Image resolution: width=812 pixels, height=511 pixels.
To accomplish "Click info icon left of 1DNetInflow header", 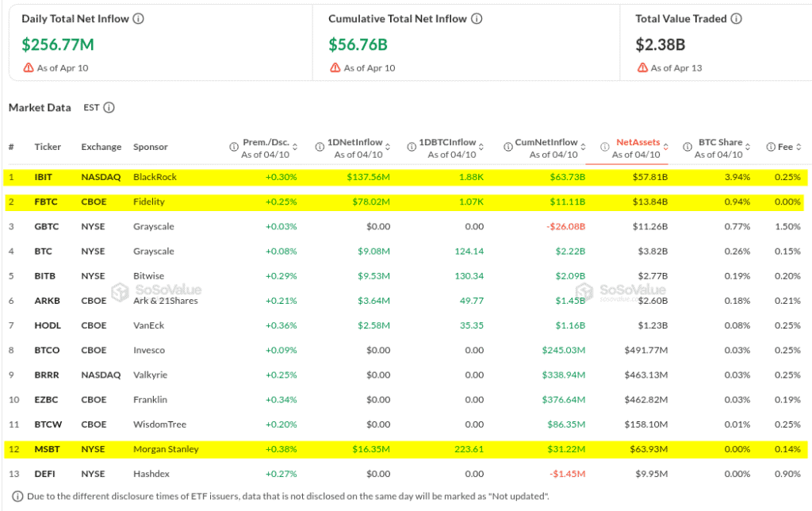I will pyautogui.click(x=320, y=148).
